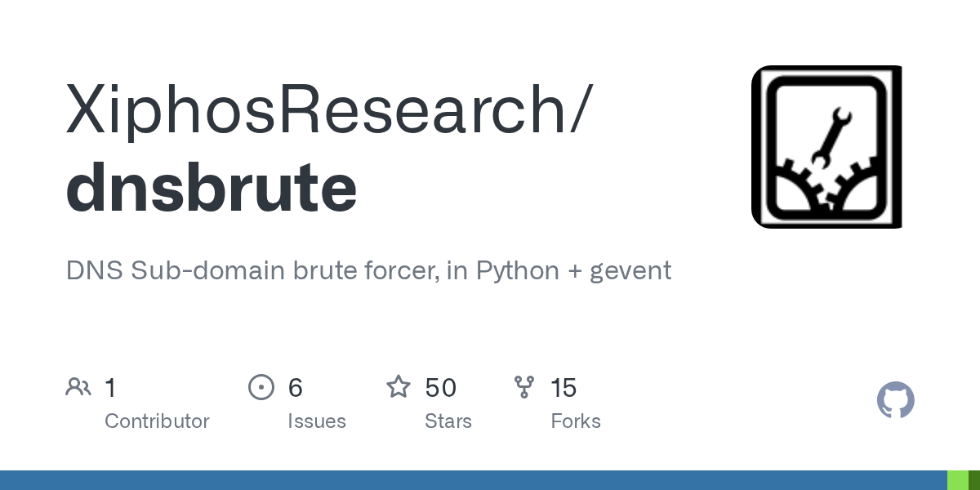Click the contributors people icon
980x490 pixels.
78,387
